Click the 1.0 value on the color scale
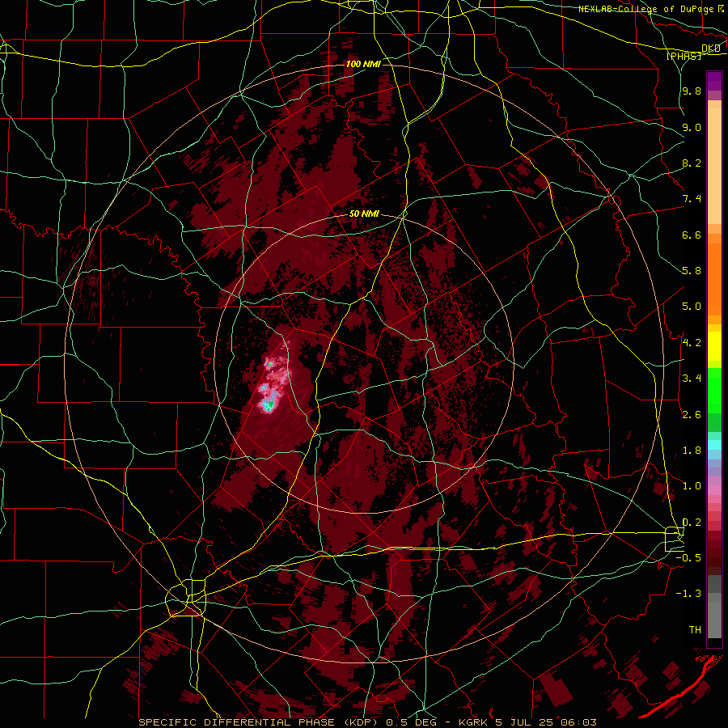Image resolution: width=728 pixels, height=728 pixels. 692,486
